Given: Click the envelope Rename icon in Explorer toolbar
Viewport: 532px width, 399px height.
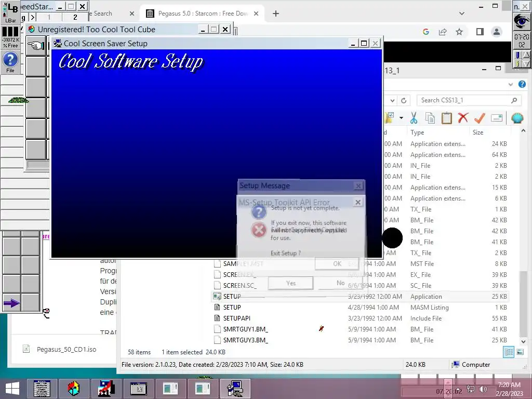Looking at the screenshot, I should tap(496, 118).
